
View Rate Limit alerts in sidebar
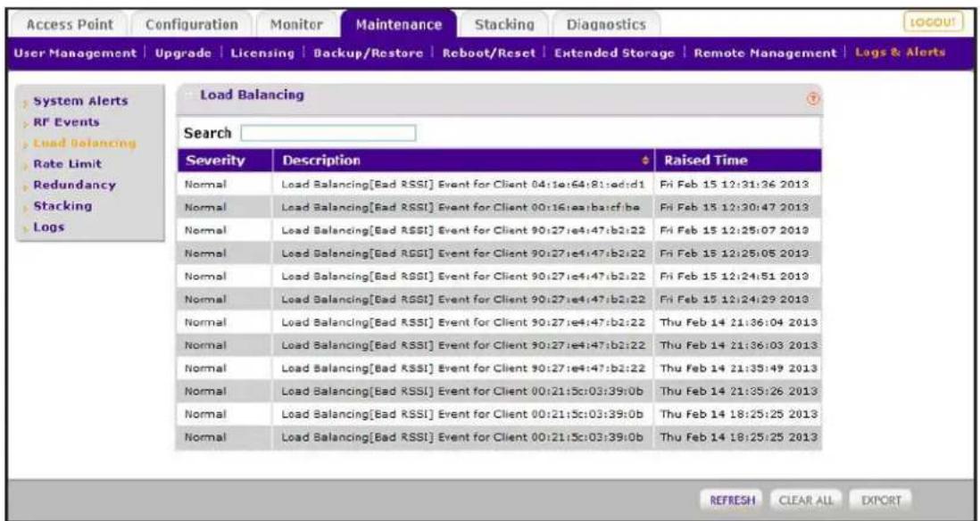coord(67,163)
